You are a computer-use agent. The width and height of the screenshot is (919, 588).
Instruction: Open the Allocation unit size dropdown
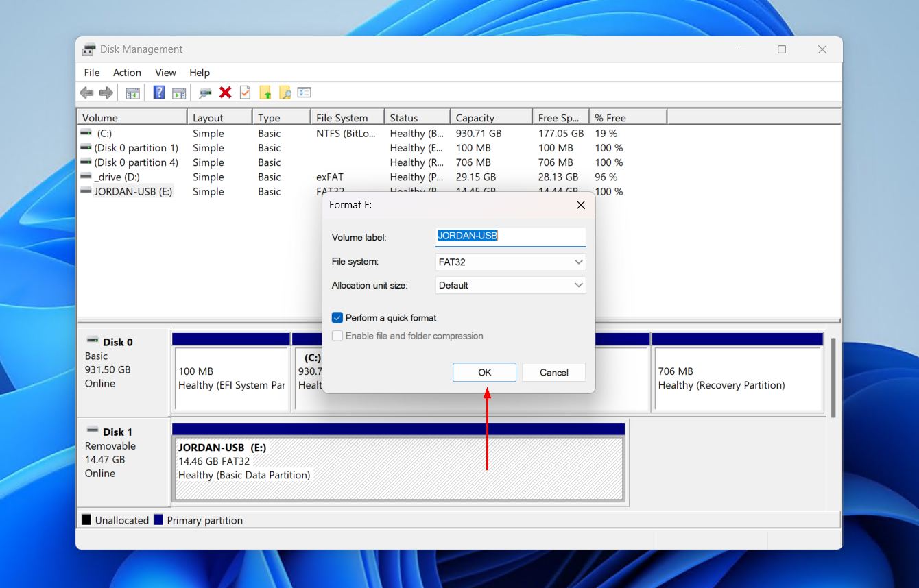point(510,285)
